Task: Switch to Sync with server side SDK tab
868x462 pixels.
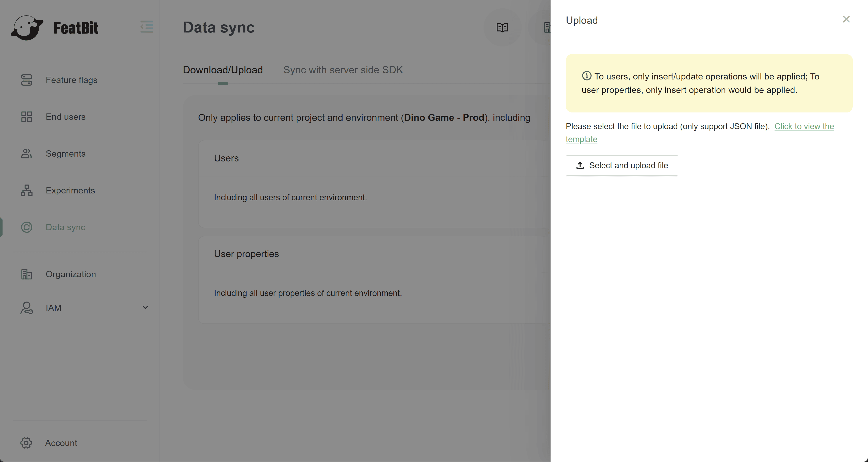Action: 343,70
